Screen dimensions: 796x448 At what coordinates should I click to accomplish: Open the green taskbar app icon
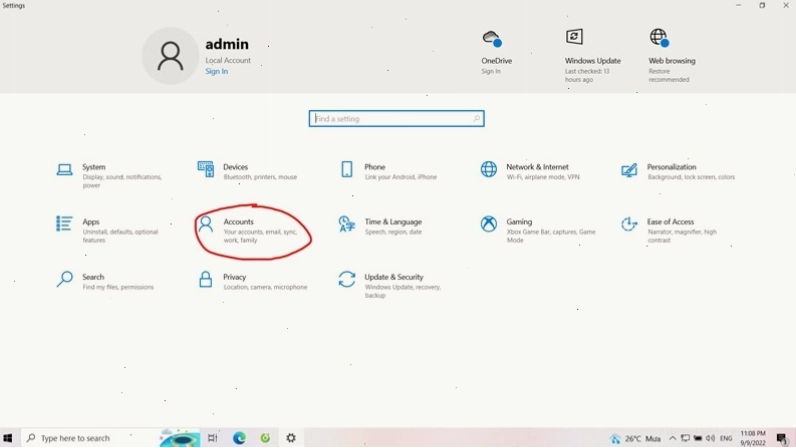265,438
